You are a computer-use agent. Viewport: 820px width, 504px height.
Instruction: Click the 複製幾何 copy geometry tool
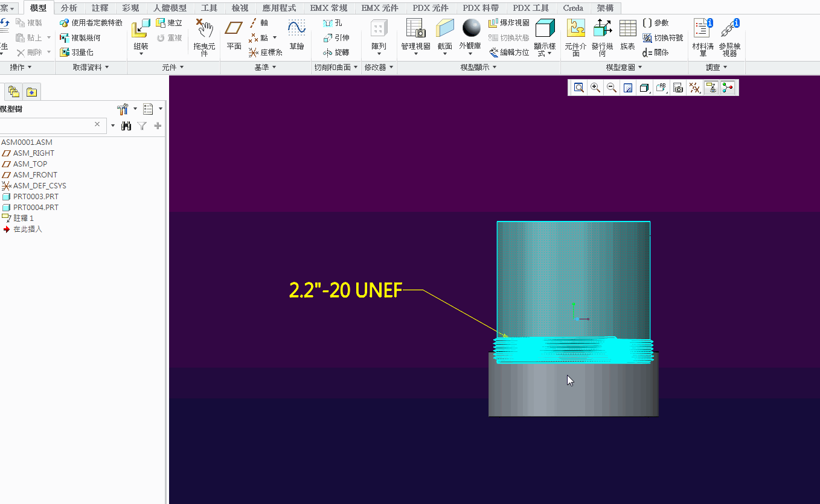point(80,37)
